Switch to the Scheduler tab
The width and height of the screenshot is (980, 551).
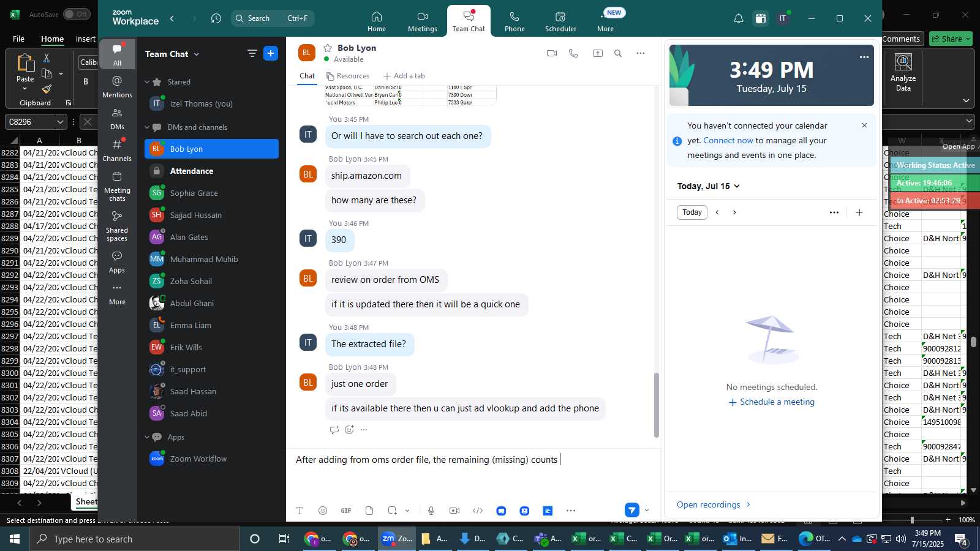(560, 21)
